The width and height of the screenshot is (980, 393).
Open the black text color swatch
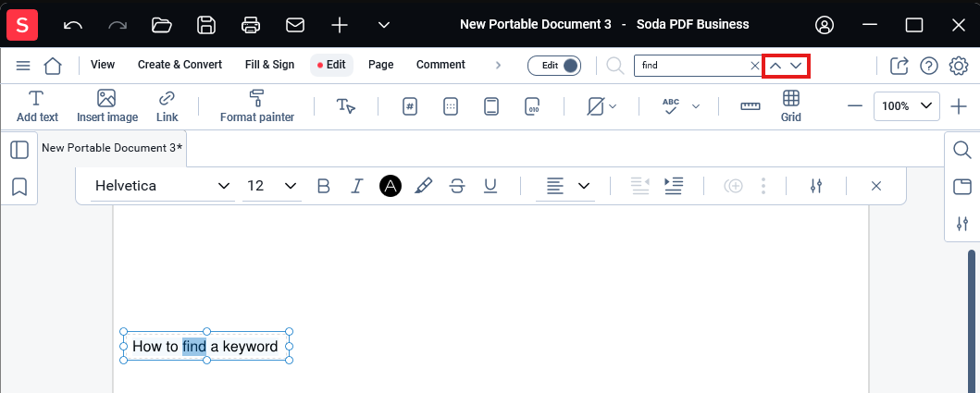coord(391,186)
